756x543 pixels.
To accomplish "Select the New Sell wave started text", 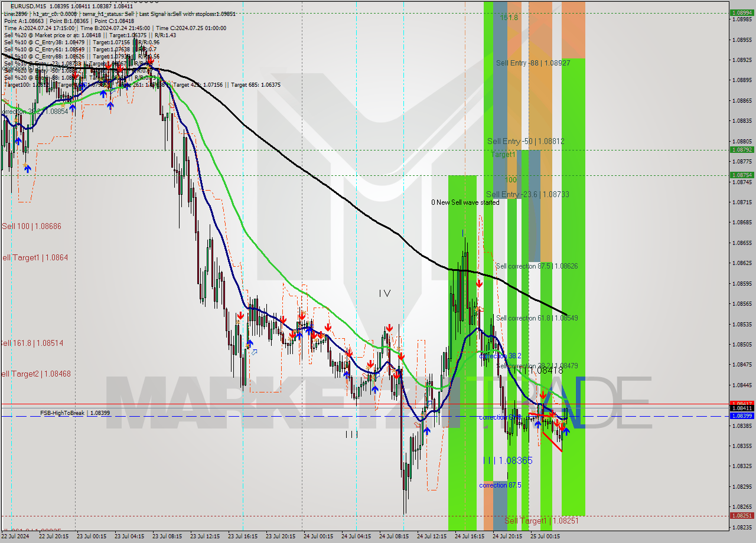I will tap(467, 202).
